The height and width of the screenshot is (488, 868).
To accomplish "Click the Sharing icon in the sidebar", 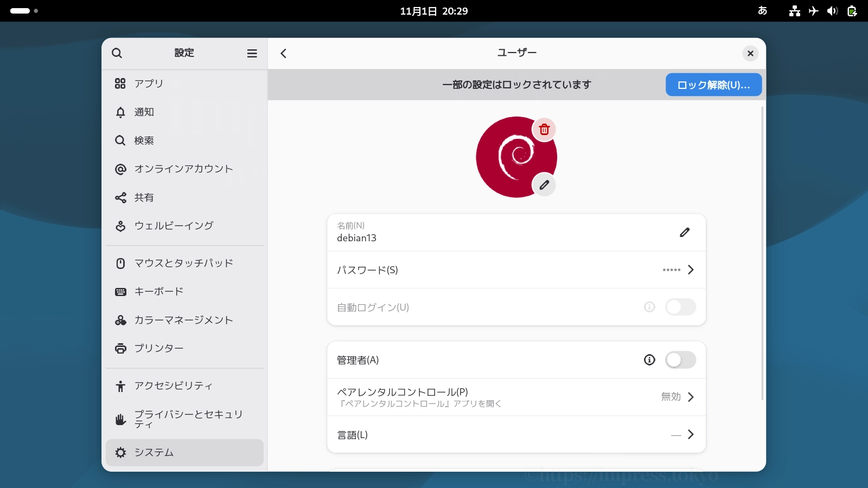I will (x=120, y=197).
